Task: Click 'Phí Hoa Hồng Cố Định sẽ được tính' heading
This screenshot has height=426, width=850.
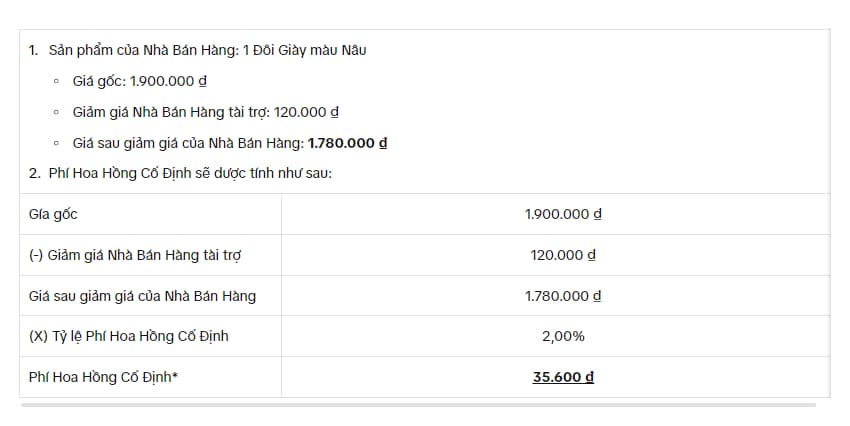Action: (x=190, y=173)
